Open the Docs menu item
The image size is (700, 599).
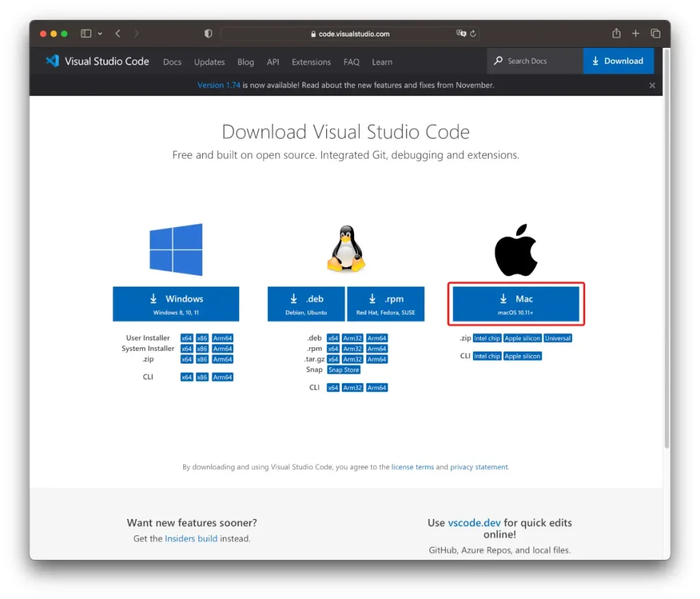172,62
